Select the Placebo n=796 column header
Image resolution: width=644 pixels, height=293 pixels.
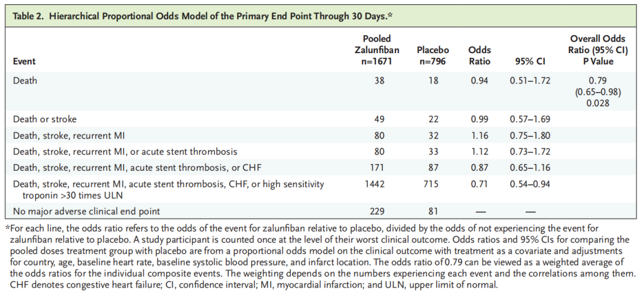tap(432, 55)
